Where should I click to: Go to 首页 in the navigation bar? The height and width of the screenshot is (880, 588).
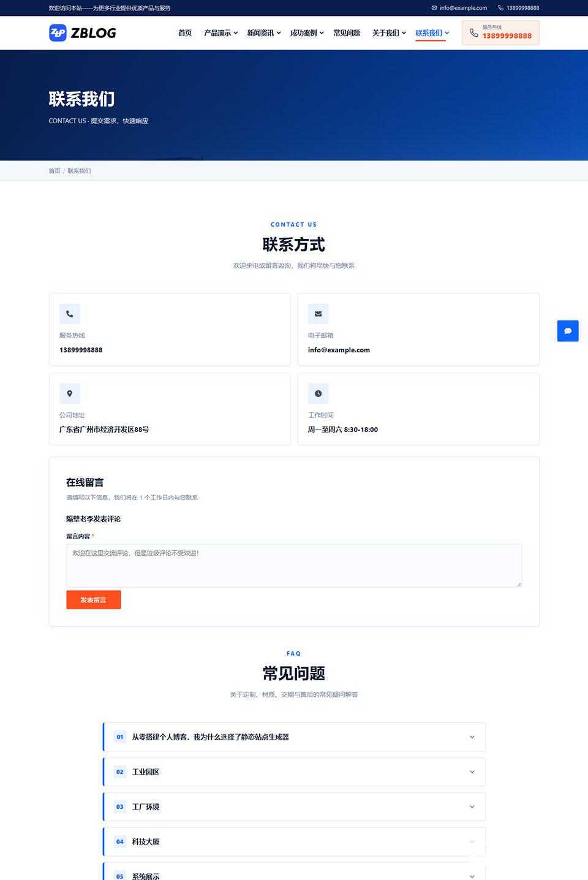pos(185,33)
